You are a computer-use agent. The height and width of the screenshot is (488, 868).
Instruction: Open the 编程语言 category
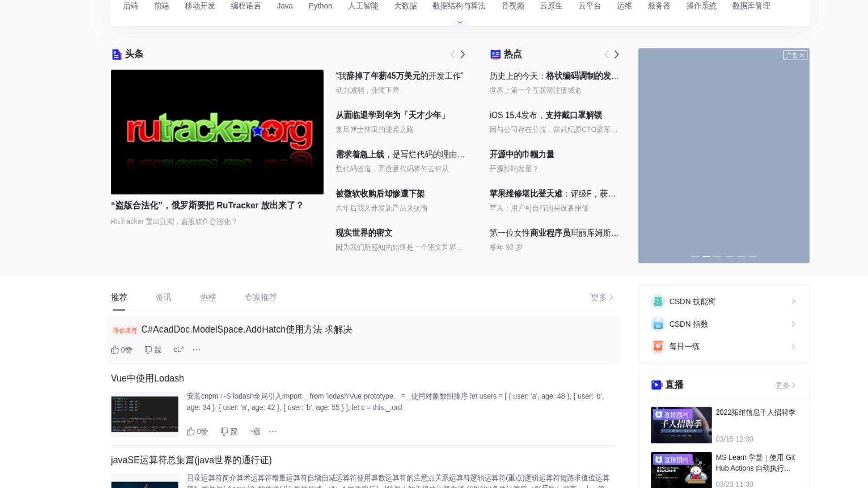(246, 6)
